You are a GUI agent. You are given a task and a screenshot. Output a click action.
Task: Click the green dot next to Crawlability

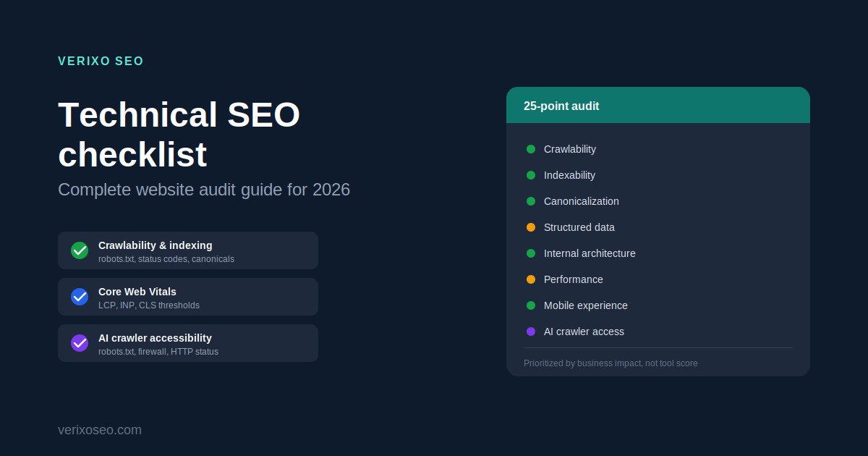pos(531,149)
